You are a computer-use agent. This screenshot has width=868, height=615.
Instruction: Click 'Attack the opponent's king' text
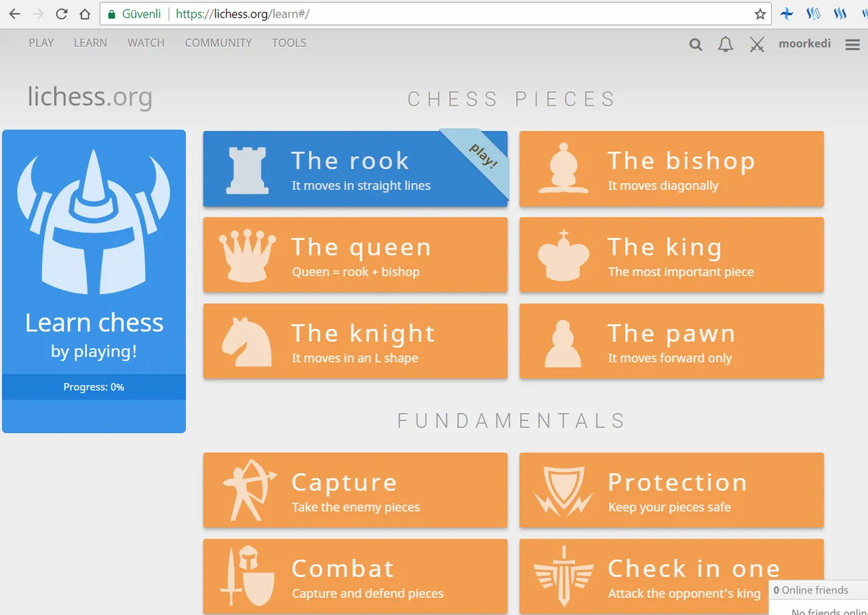pyautogui.click(x=684, y=593)
